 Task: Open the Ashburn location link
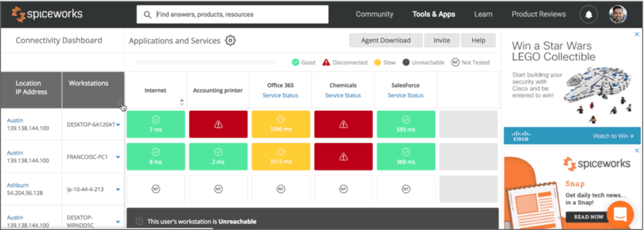[x=18, y=185]
